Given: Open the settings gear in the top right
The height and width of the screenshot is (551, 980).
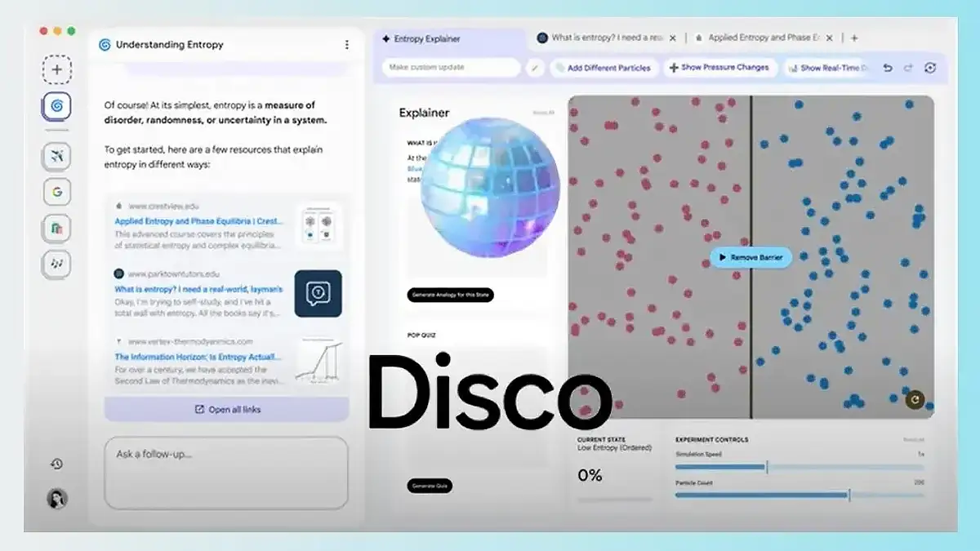Looking at the screenshot, I should (930, 69).
